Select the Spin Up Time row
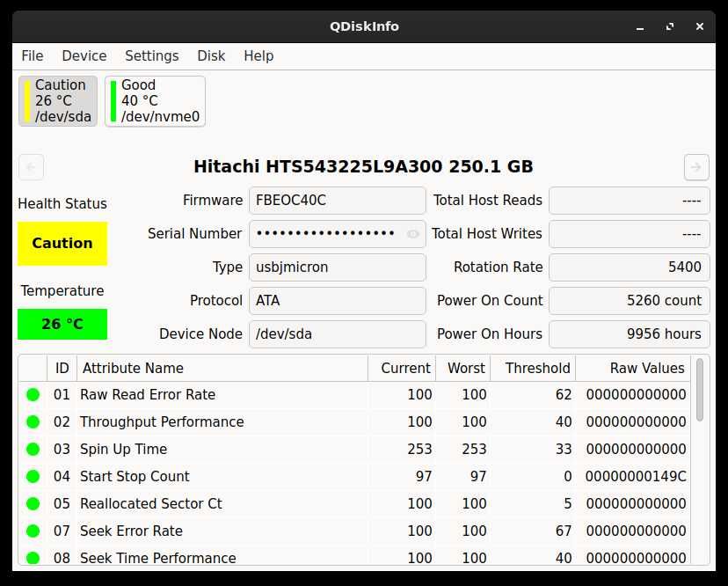The height and width of the screenshot is (586, 728). [x=354, y=450]
